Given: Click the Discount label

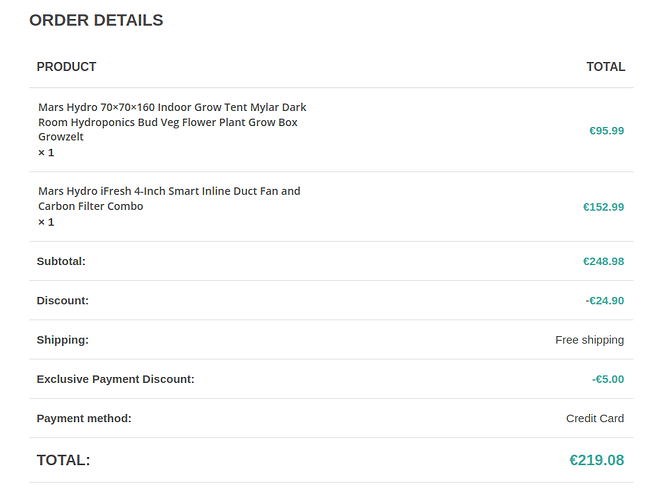Looking at the screenshot, I should coord(62,300).
